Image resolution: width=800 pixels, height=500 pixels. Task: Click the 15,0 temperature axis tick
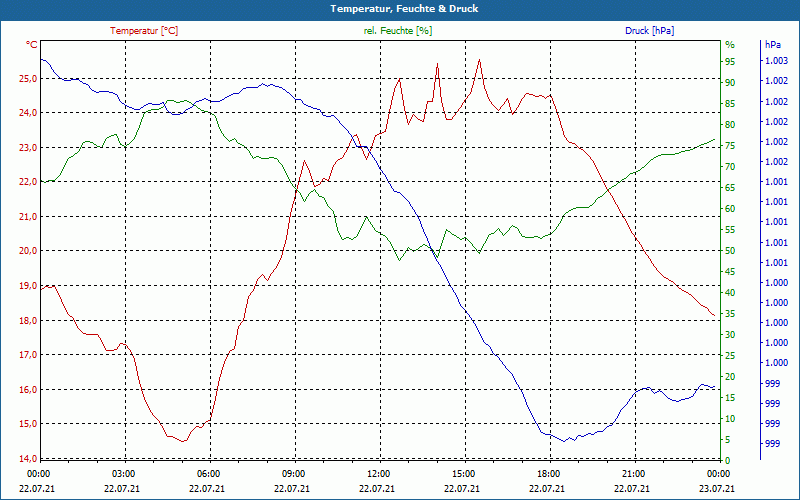(x=28, y=424)
